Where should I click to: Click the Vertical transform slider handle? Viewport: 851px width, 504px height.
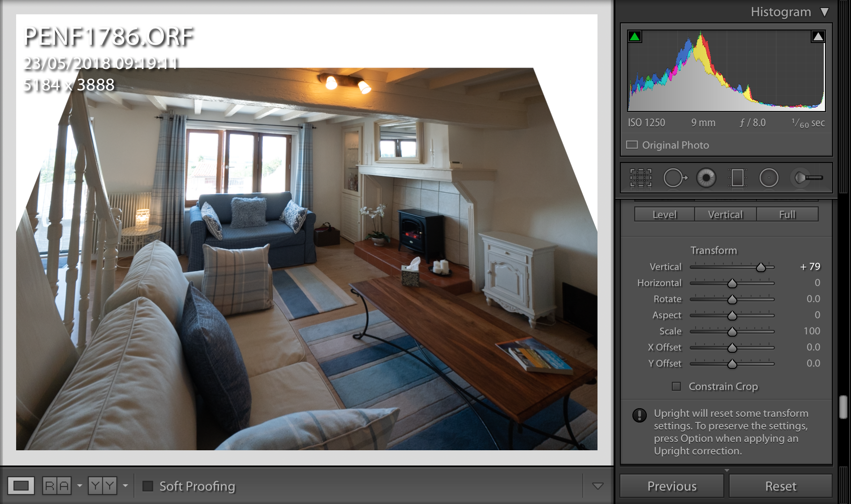click(761, 268)
